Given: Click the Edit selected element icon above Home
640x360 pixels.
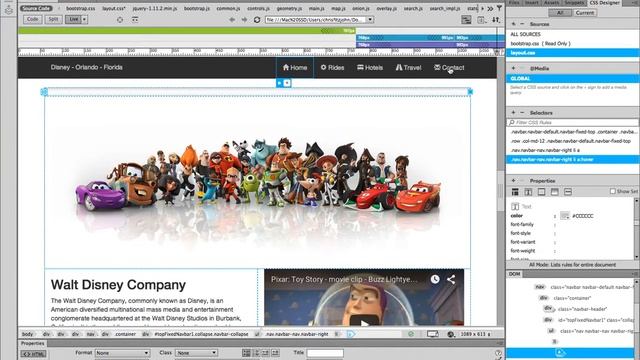Looking at the screenshot, I should point(280,83).
